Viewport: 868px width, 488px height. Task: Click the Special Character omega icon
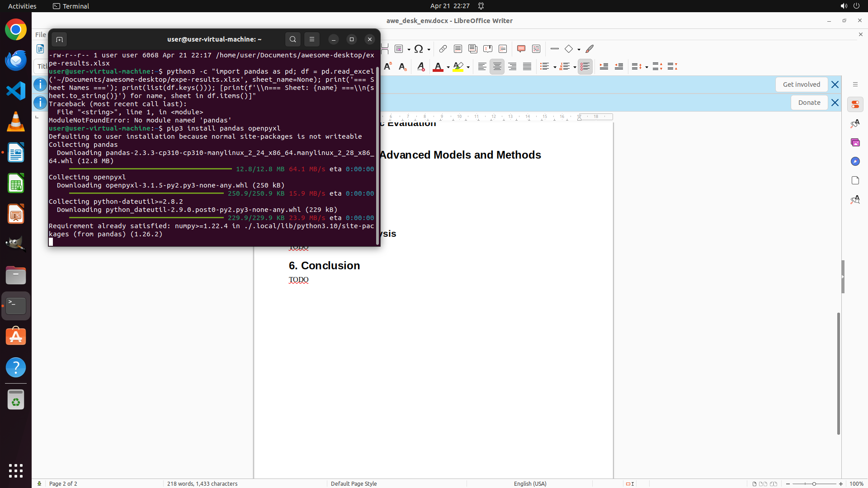(419, 49)
